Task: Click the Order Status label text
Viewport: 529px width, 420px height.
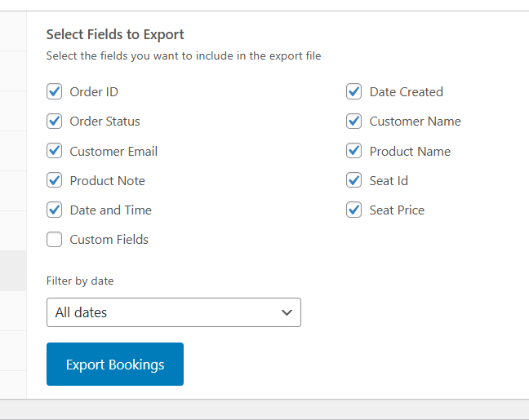Action: 104,122
